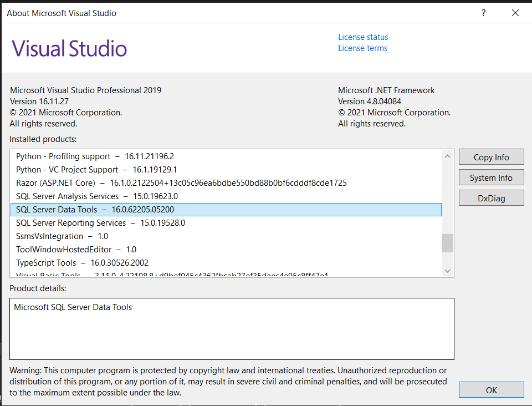Screen dimensions: 532x406
Task: Select SQL Server Data Tools entry
Action: click(x=226, y=210)
